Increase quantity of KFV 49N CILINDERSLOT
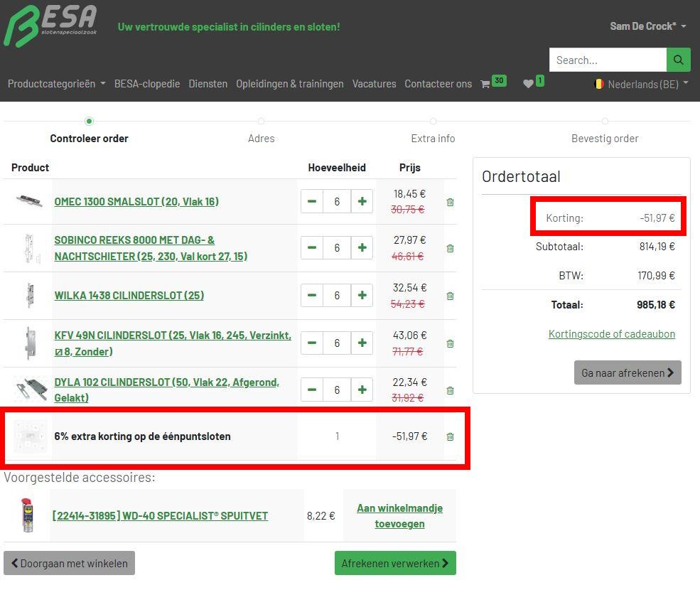The height and width of the screenshot is (590, 700). 362,343
